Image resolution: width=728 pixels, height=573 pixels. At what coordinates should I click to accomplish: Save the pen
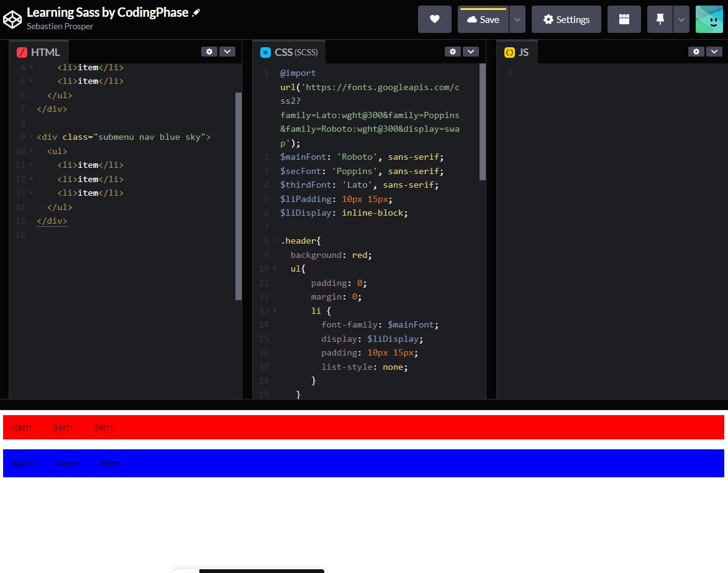click(x=483, y=19)
